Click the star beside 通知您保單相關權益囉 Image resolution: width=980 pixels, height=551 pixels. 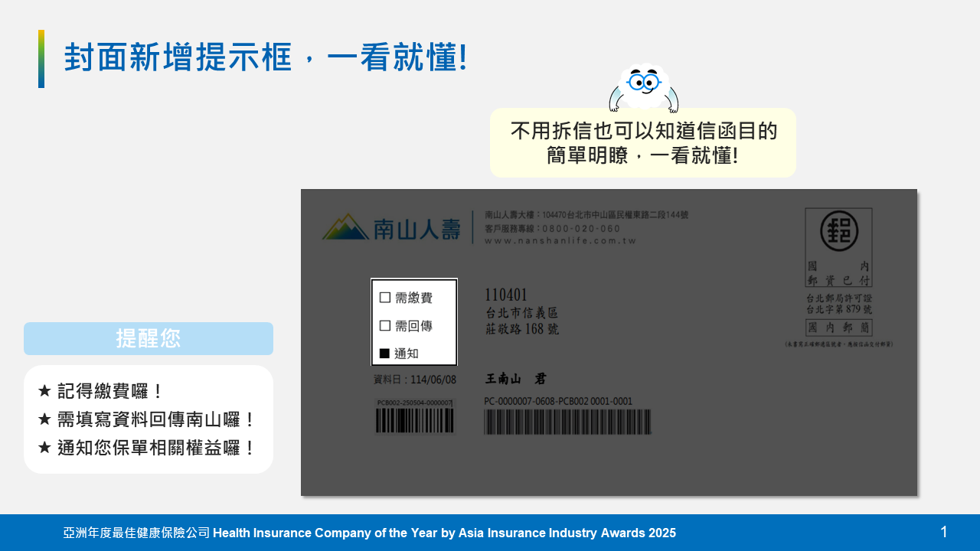(44, 448)
